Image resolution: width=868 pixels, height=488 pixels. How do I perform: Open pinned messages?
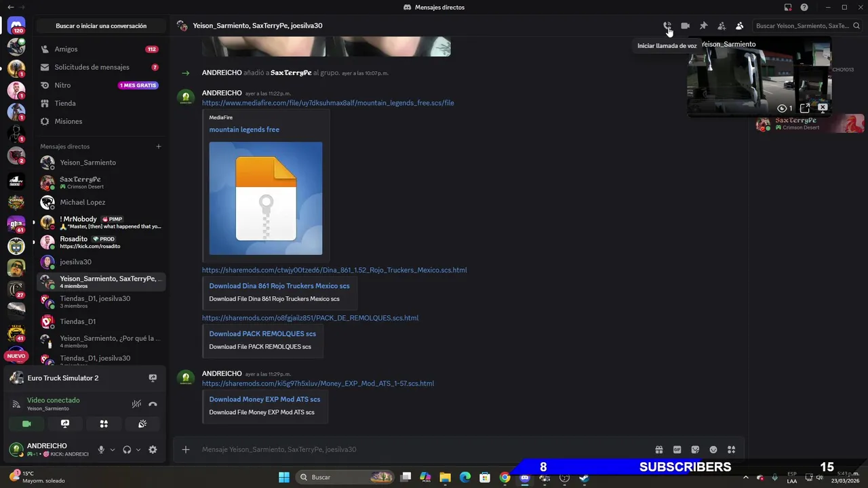[x=703, y=26]
